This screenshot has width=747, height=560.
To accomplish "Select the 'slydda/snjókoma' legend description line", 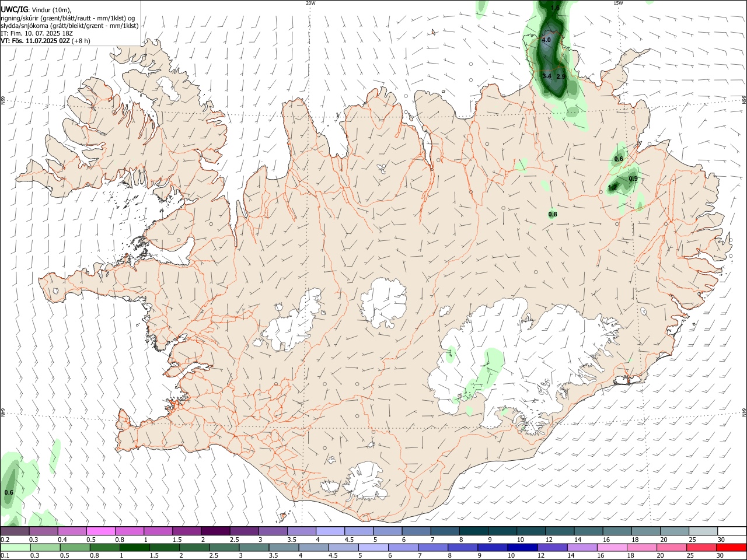I will pyautogui.click(x=69, y=26).
